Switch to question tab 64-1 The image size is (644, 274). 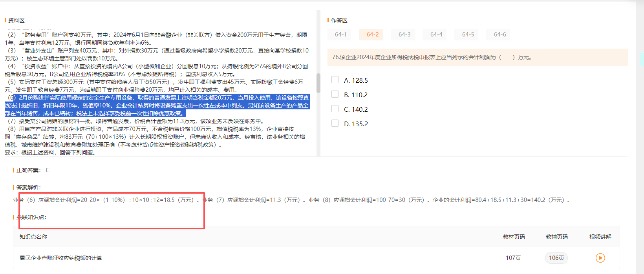[x=340, y=34]
